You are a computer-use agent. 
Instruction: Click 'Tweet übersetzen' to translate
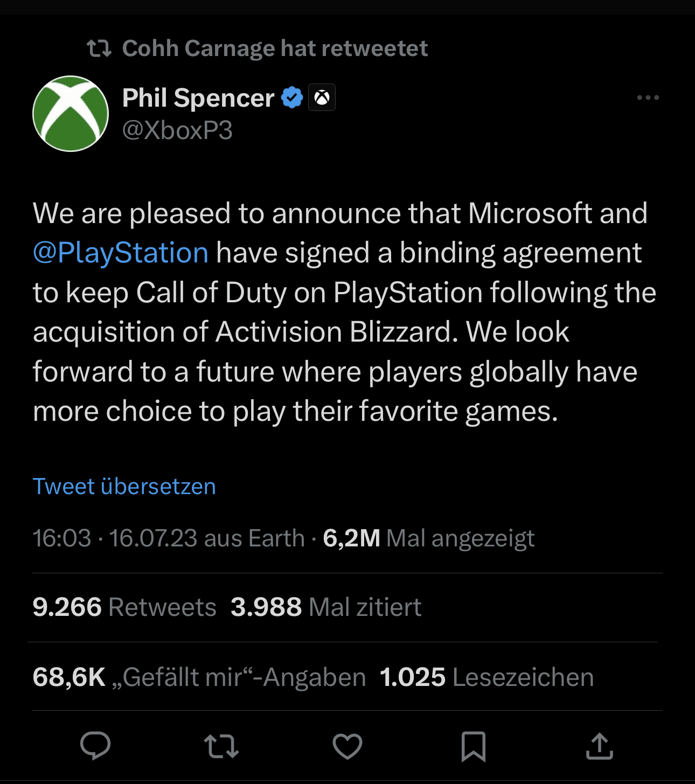(124, 487)
